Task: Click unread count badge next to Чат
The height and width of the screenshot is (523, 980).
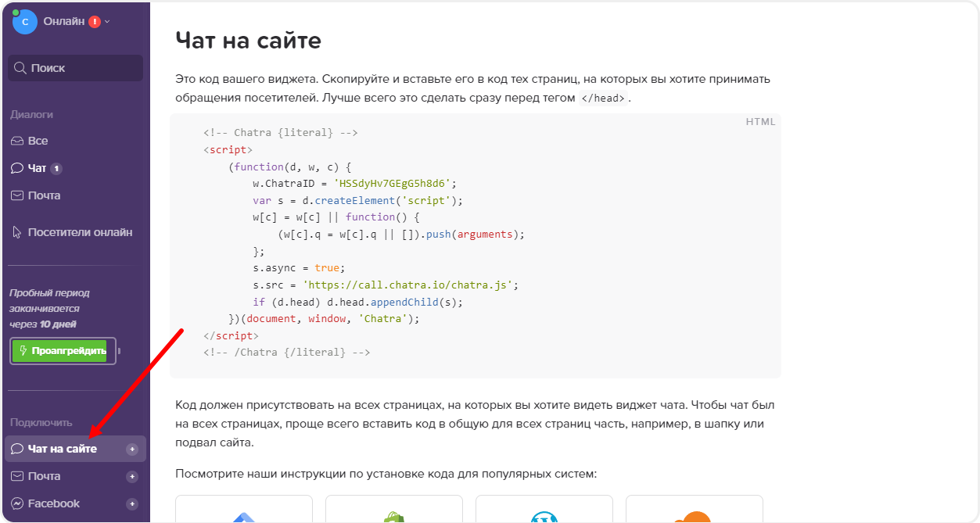Action: [x=56, y=168]
